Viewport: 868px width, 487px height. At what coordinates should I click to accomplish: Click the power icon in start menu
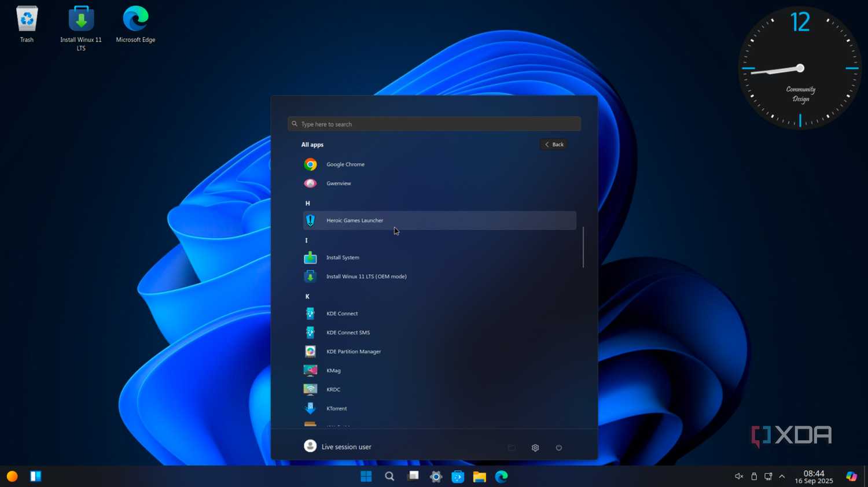tap(558, 448)
